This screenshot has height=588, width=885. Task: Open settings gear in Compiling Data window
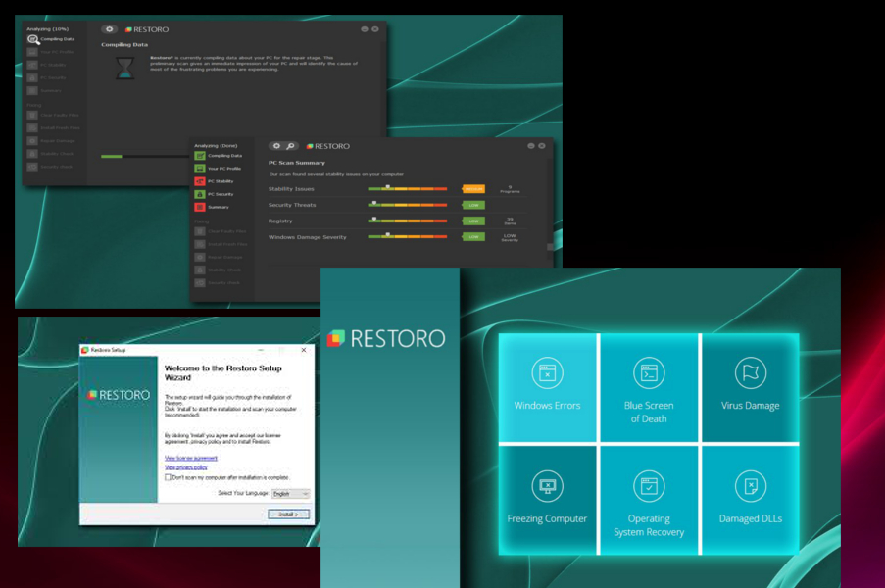110,29
